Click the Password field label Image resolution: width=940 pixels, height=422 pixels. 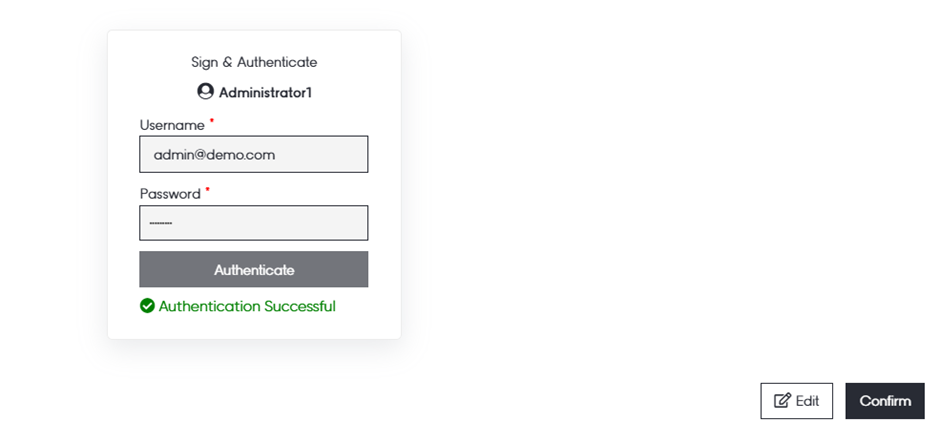170,193
